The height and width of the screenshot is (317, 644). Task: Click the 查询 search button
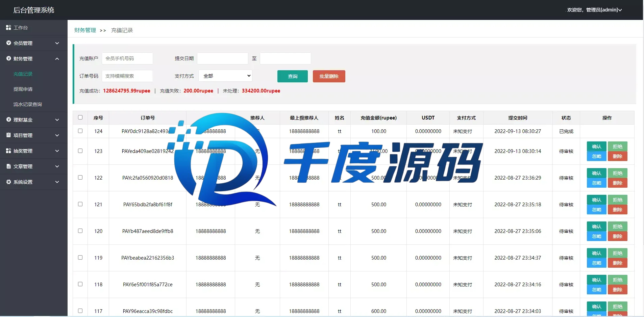[x=293, y=76]
